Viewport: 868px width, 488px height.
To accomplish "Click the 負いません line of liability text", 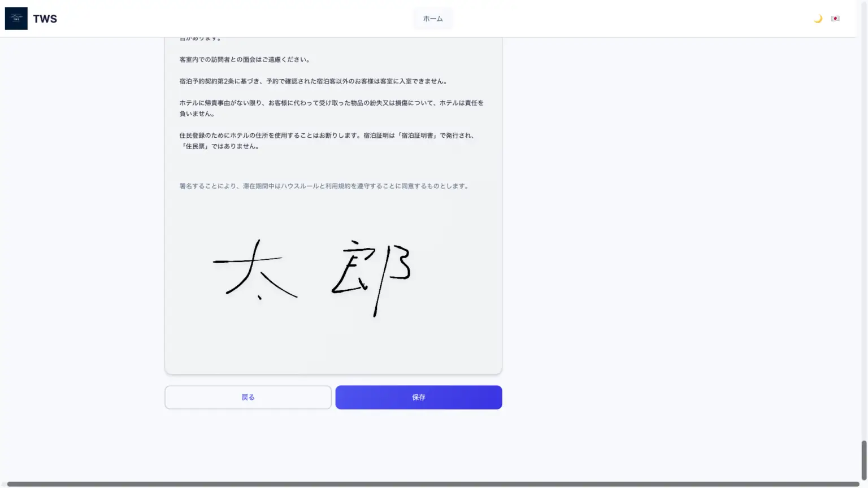I will [x=197, y=114].
